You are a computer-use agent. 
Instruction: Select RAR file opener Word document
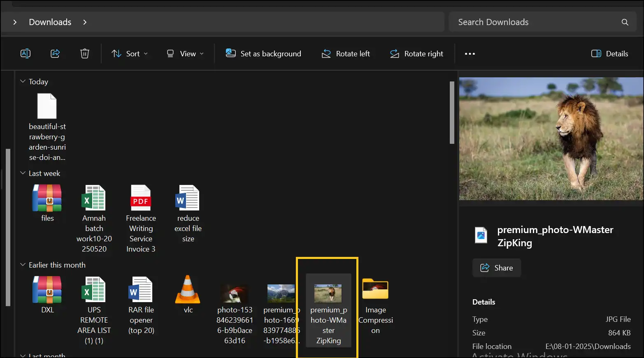[x=141, y=305]
